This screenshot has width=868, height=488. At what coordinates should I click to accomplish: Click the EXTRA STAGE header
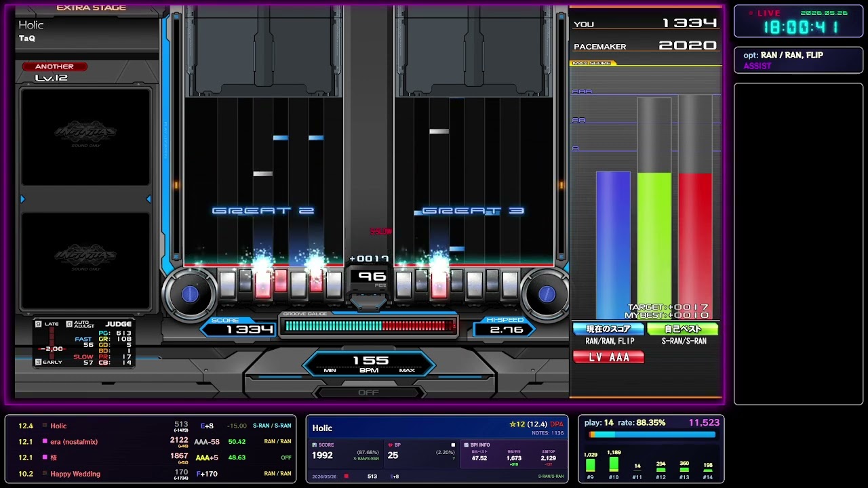(x=91, y=7)
